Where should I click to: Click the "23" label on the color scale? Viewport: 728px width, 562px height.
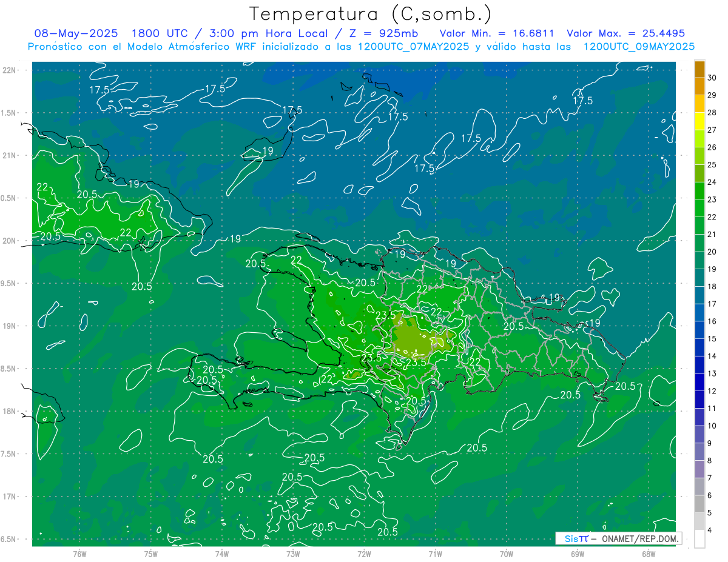pyautogui.click(x=712, y=199)
